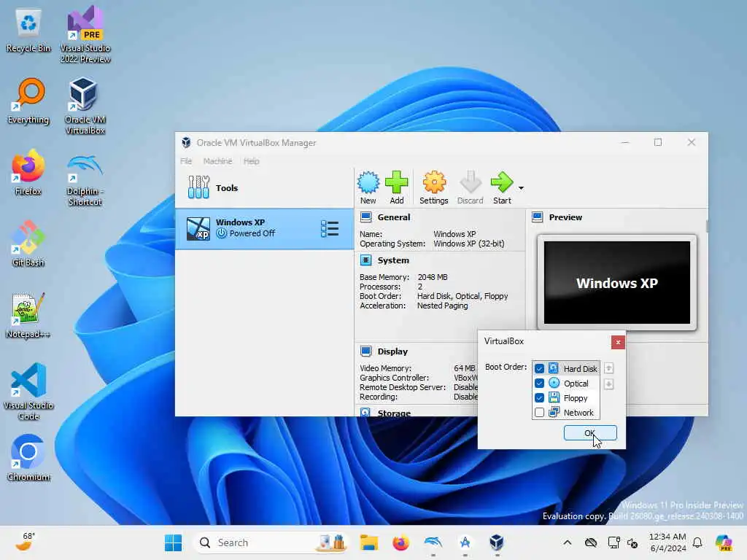Open the Firefox desktop shortcut
The width and height of the screenshot is (747, 560).
28,173
